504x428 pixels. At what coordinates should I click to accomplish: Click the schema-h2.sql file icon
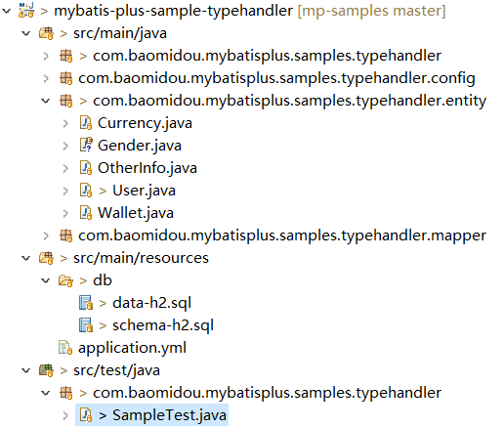86,325
